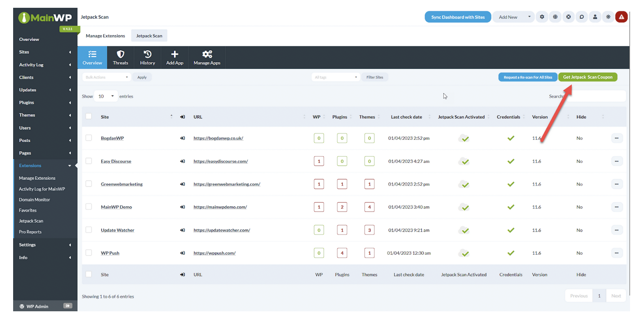Click the login icon for Update Watcher
Screen dimensions: 644x324
tap(183, 230)
